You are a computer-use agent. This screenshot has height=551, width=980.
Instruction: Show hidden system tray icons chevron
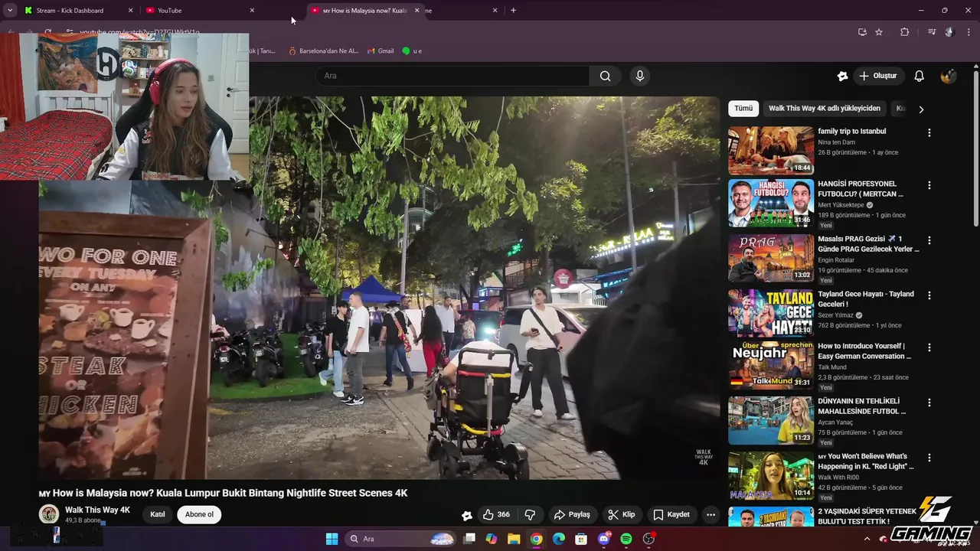click(x=867, y=539)
